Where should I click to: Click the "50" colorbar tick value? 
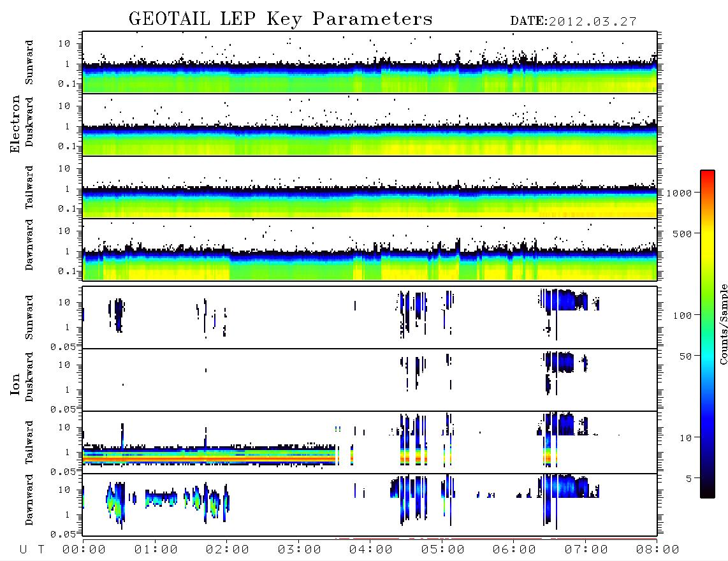(x=685, y=356)
